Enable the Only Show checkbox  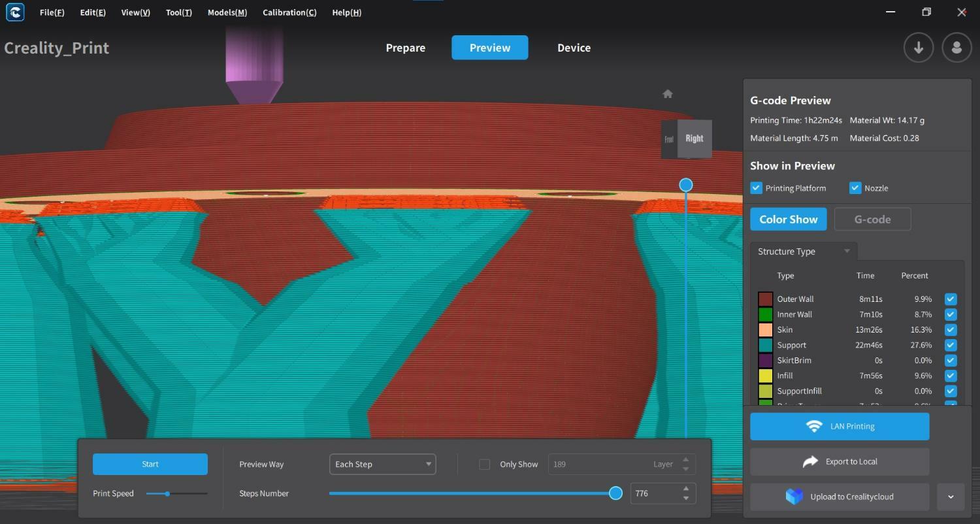485,465
